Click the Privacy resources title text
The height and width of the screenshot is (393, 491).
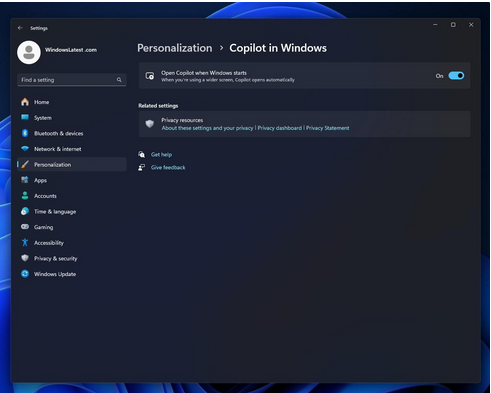182,120
